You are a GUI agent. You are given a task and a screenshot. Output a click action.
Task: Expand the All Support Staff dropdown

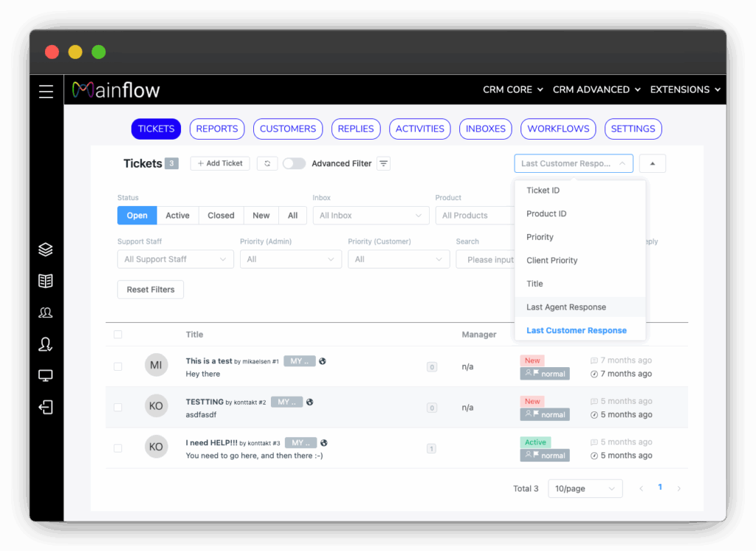(175, 259)
